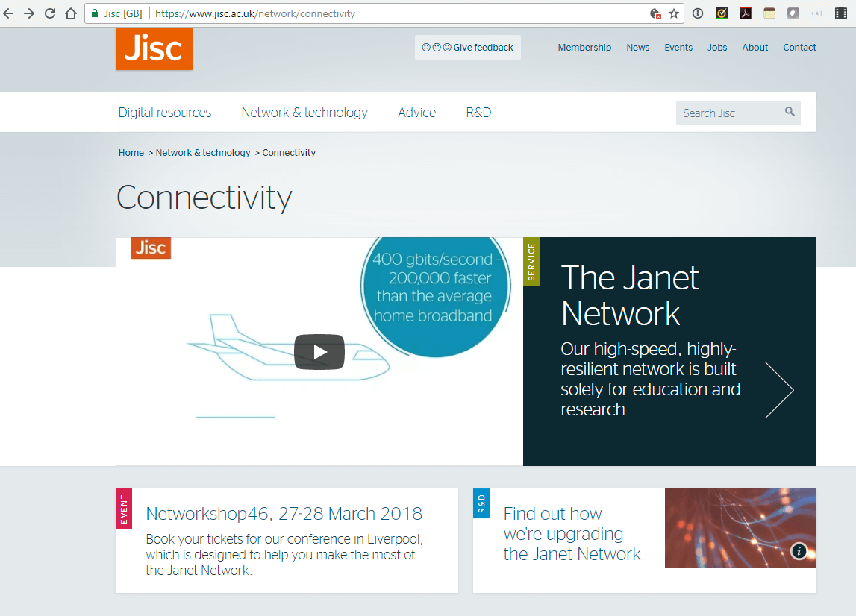Click the happy face feedback emoji

coord(446,47)
